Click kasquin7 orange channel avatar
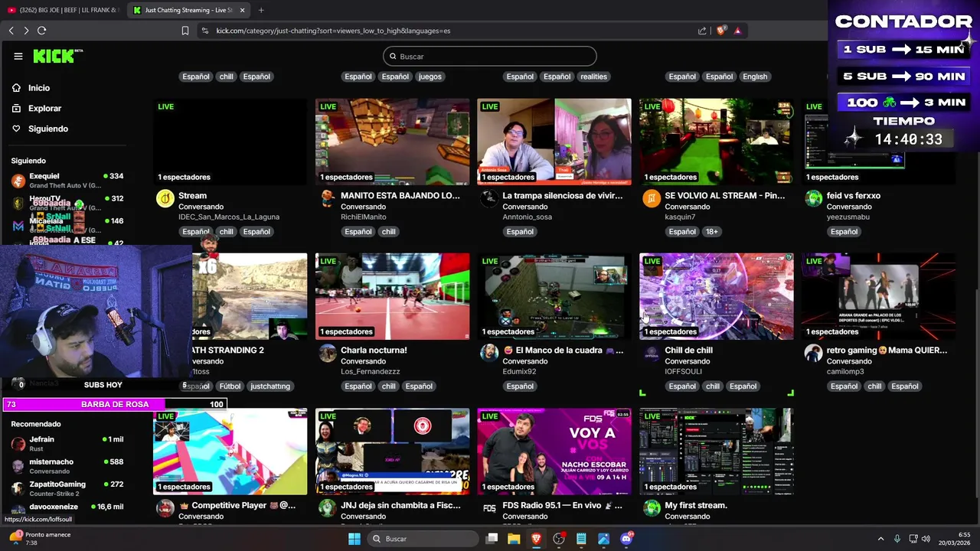This screenshot has height=551, width=980. [652, 199]
